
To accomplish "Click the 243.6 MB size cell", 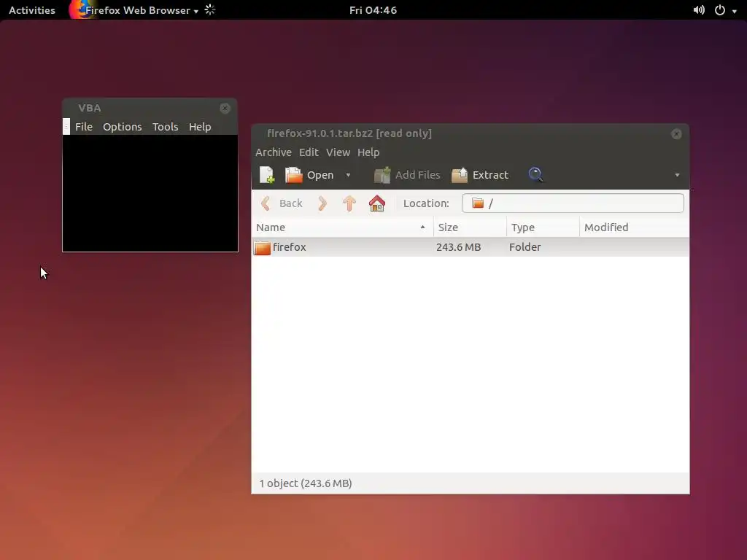I will coord(458,247).
